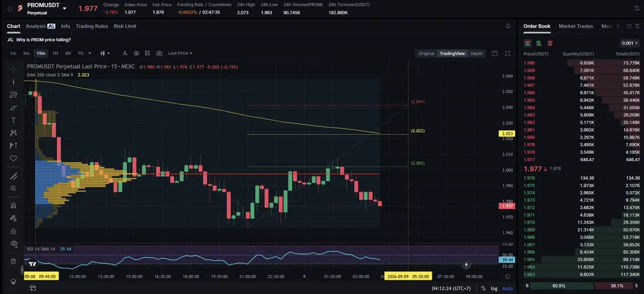Image resolution: width=644 pixels, height=294 pixels.
Task: Select the forecasting position tool
Action: pyautogui.click(x=13, y=145)
